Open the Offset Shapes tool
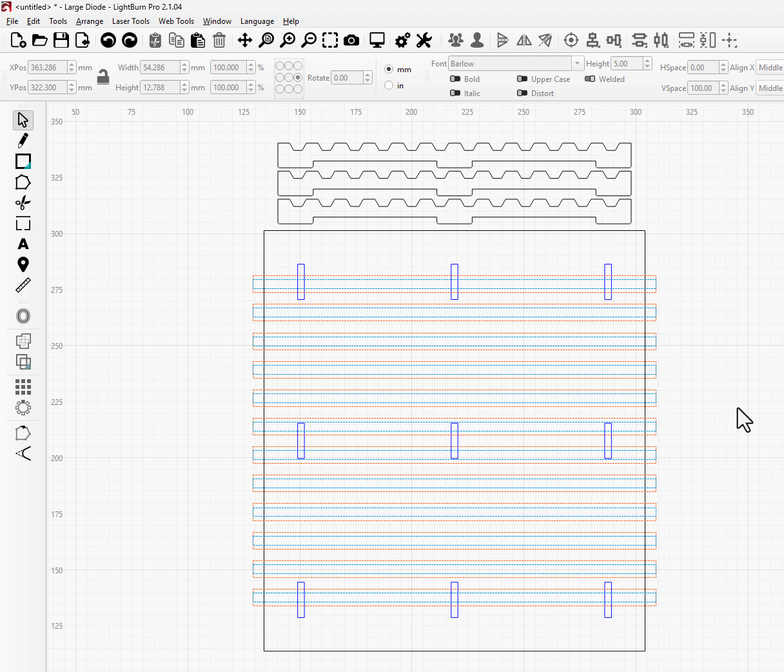 pos(23,316)
